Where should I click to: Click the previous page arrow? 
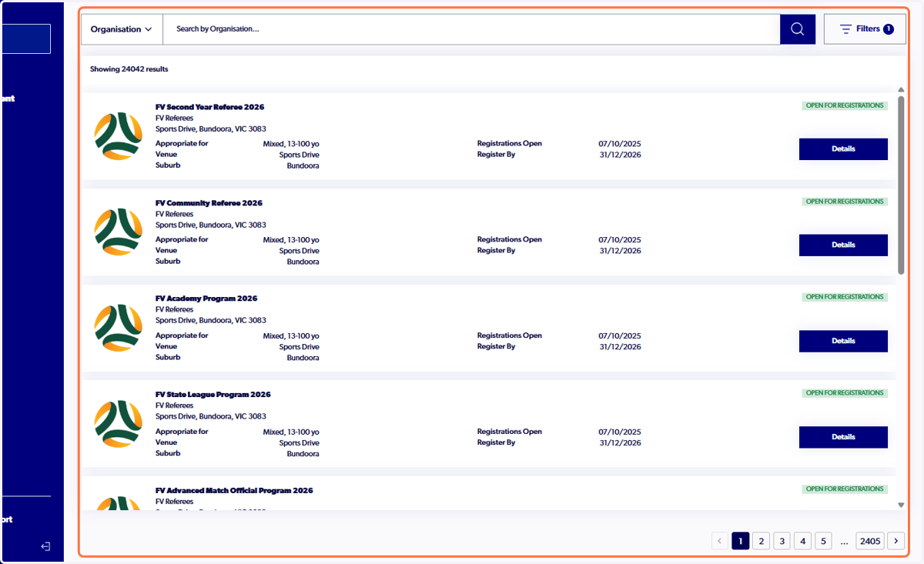720,541
